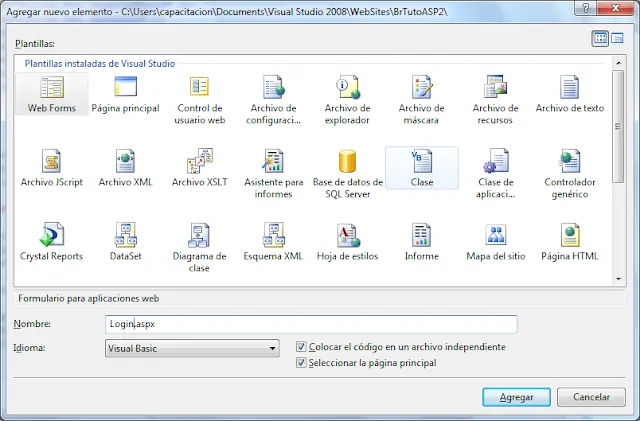Select the Archivo JScript template
This screenshot has width=640, height=421.
coord(51,168)
